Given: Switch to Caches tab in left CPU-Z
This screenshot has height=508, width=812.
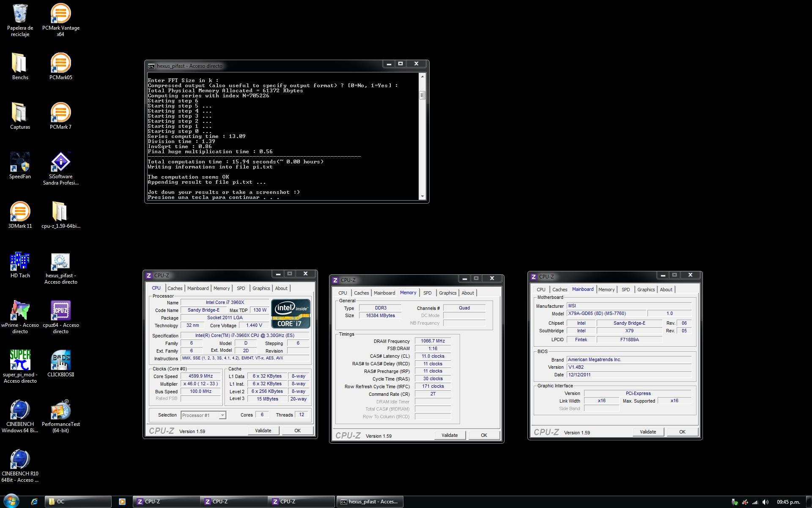Looking at the screenshot, I should tap(175, 288).
